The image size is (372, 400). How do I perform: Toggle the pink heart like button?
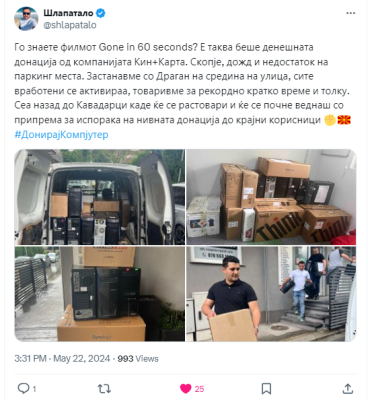[x=186, y=389]
